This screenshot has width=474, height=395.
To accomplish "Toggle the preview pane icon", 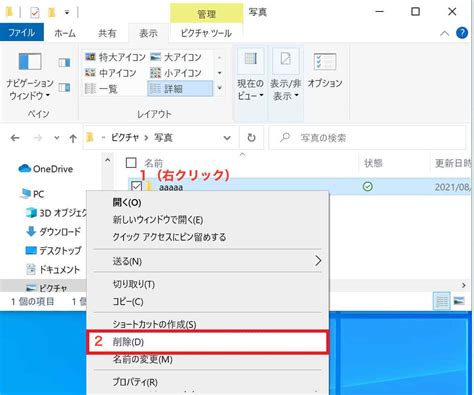I will (x=64, y=62).
